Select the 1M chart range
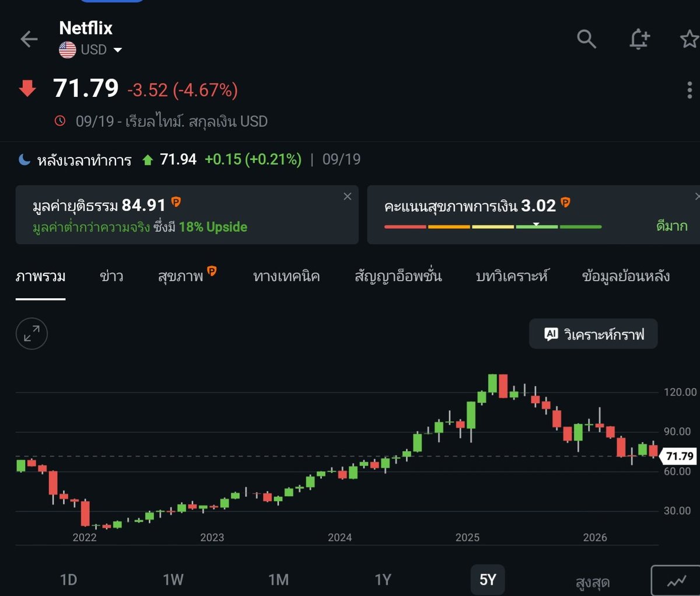Screen dimensions: 700x596 point(278,580)
